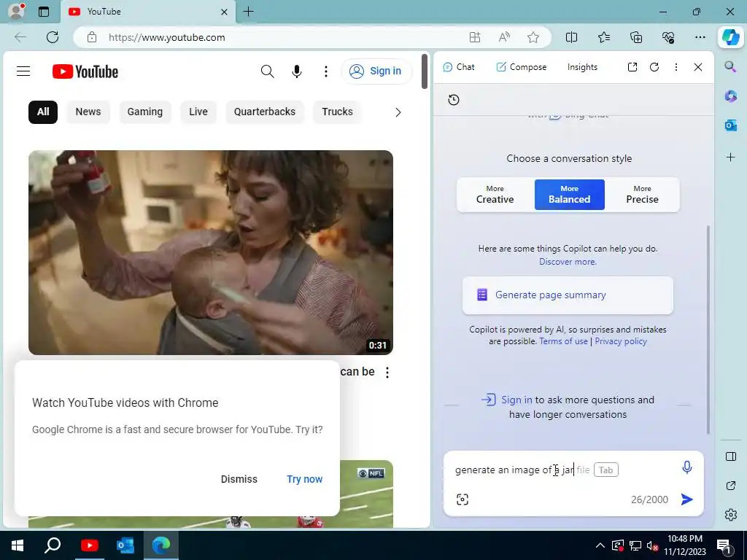Click the YouTube logo
This screenshot has width=747, height=560.
point(85,72)
